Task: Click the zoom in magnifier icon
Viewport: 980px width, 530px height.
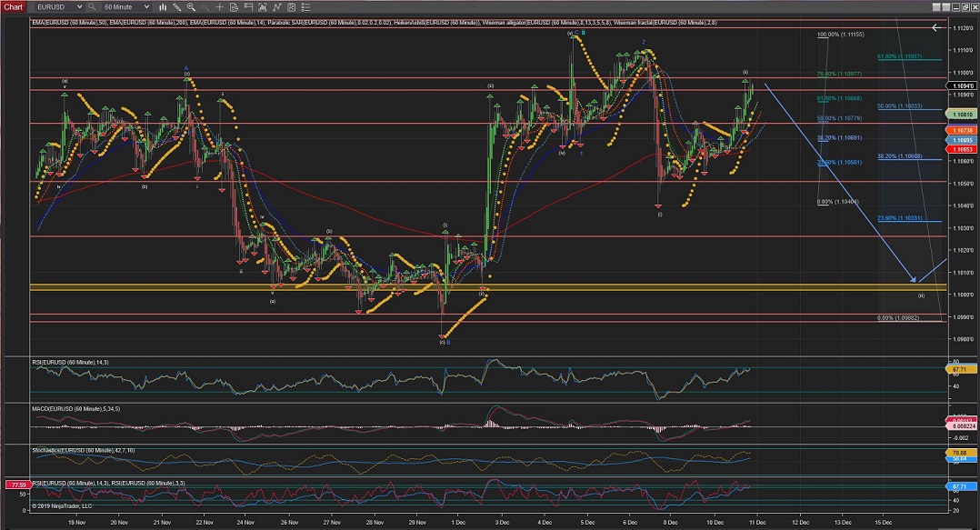Action: [191, 7]
